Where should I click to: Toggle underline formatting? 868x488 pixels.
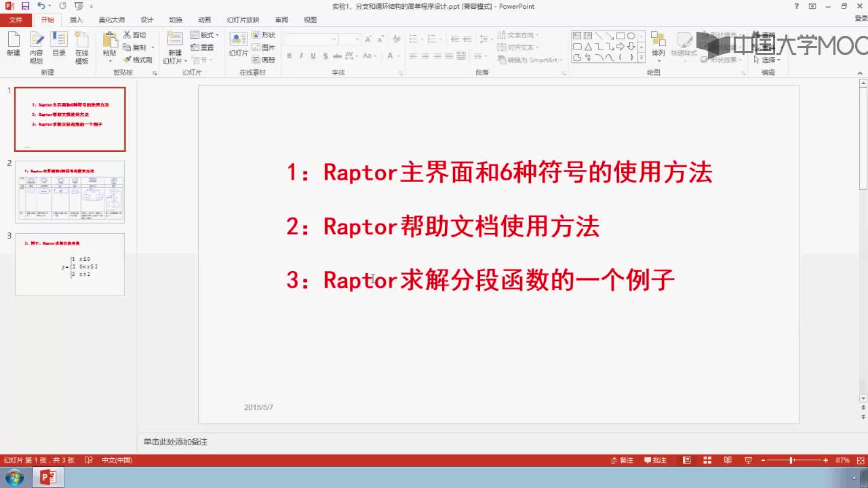point(313,56)
